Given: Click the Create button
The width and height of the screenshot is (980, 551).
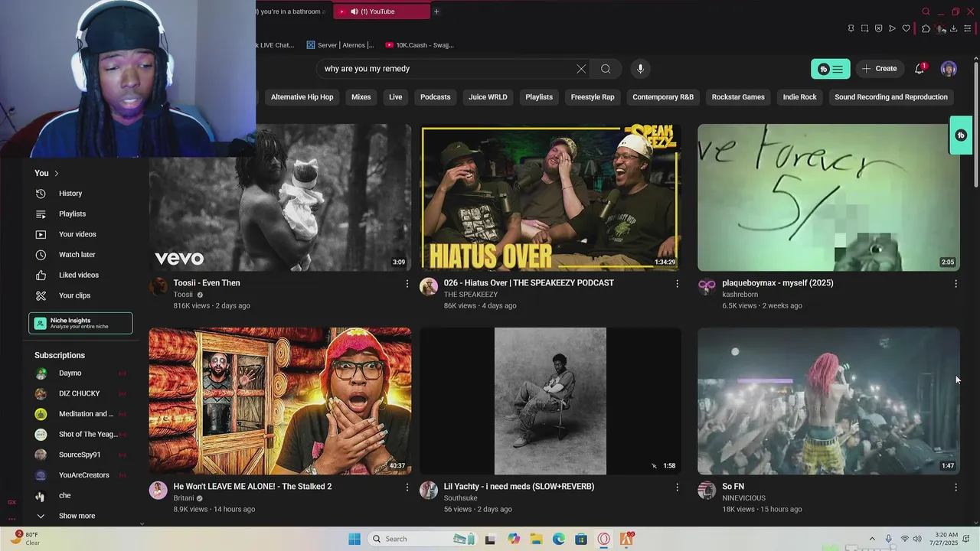Looking at the screenshot, I should point(879,69).
